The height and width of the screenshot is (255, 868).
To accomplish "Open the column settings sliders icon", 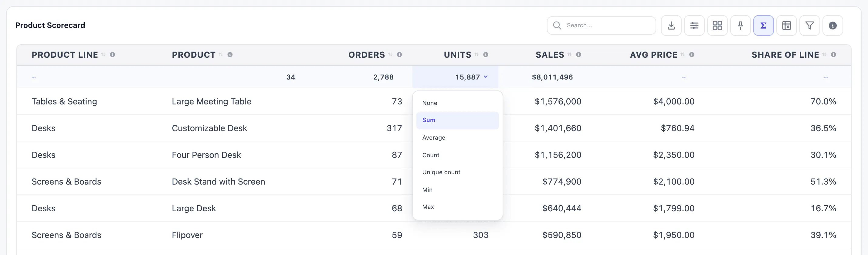I will pos(694,25).
